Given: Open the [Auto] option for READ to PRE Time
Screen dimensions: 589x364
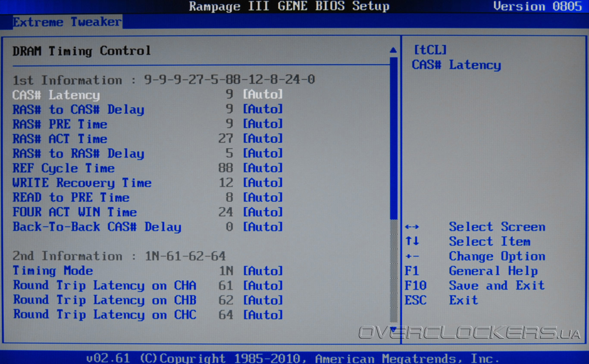Looking at the screenshot, I should [263, 197].
